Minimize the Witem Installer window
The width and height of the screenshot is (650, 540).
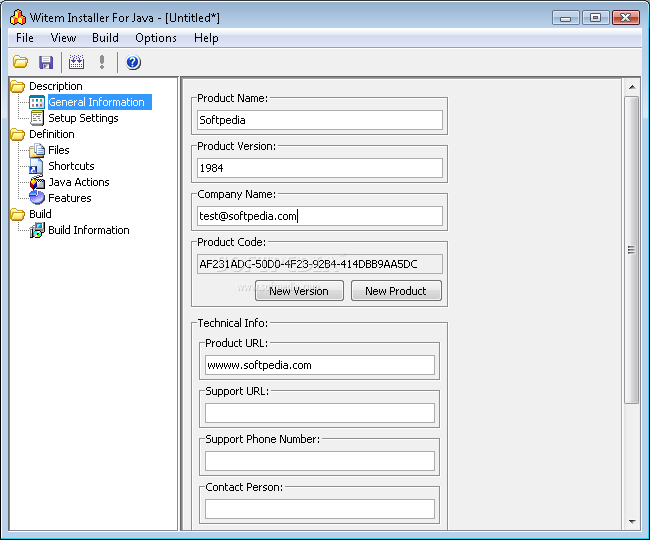(565, 18)
